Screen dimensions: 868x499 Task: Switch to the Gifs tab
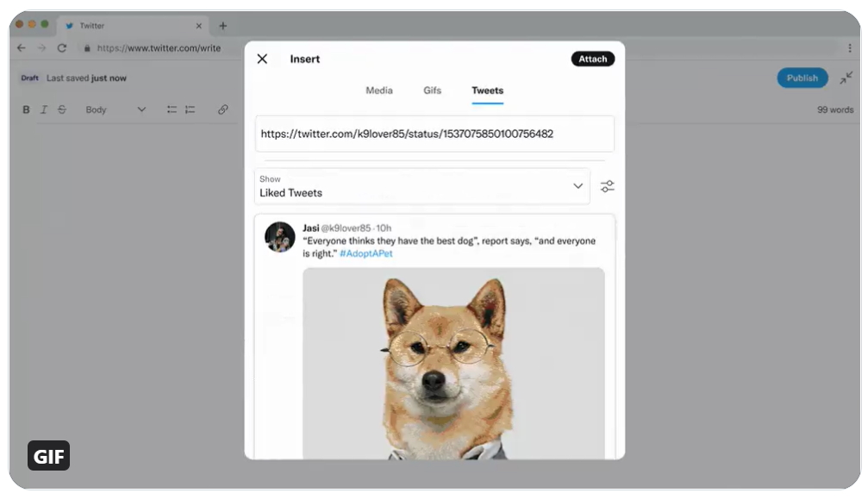(432, 90)
